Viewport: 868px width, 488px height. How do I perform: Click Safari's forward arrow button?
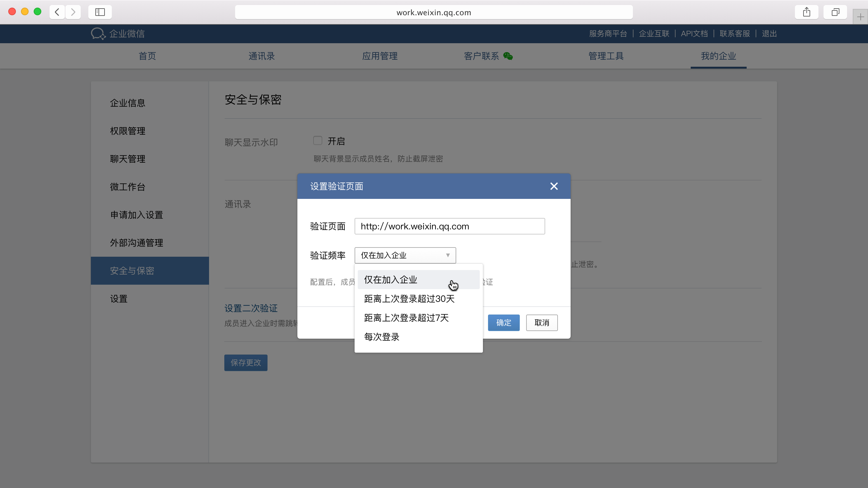point(73,12)
